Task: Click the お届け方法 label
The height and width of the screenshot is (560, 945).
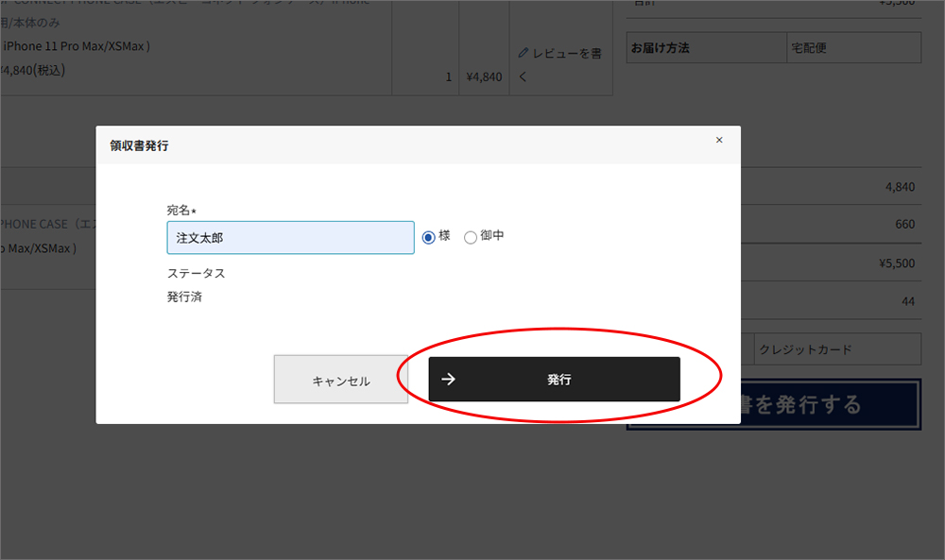Action: click(x=660, y=47)
